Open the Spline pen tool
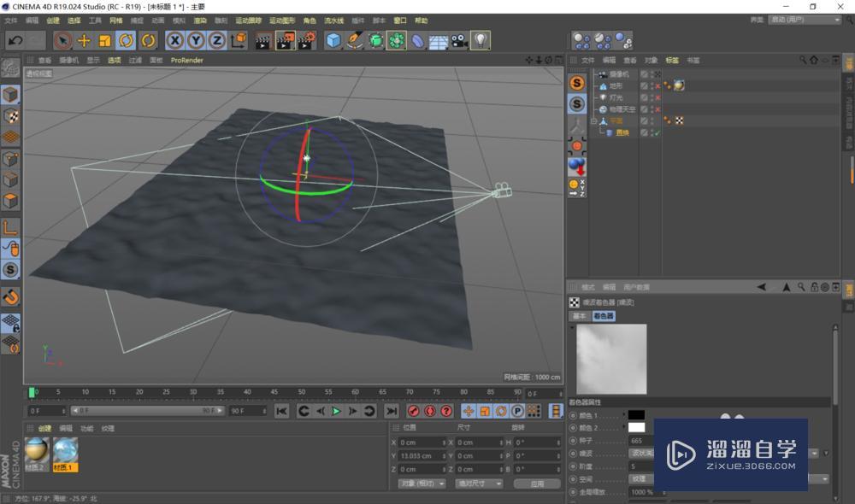 tap(355, 40)
